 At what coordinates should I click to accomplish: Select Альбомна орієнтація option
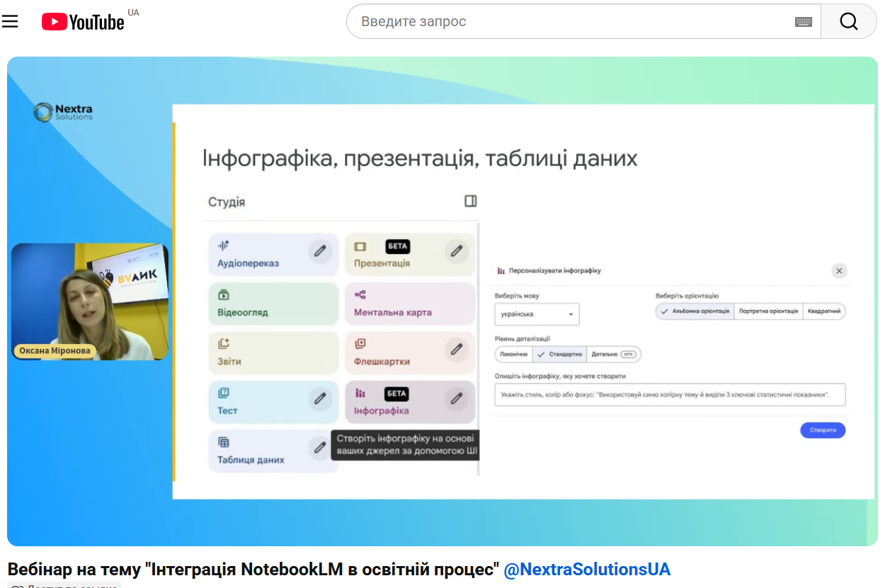pyautogui.click(x=695, y=311)
